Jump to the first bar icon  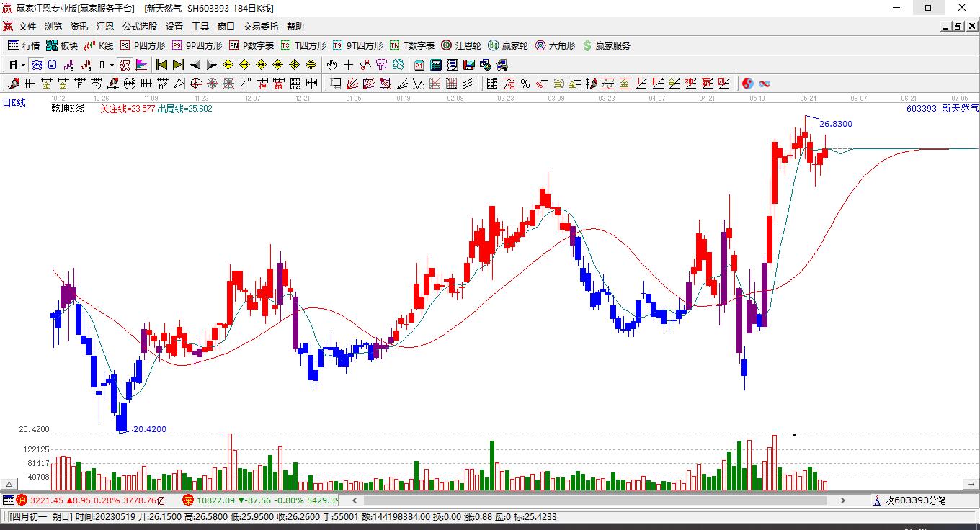(x=161, y=65)
